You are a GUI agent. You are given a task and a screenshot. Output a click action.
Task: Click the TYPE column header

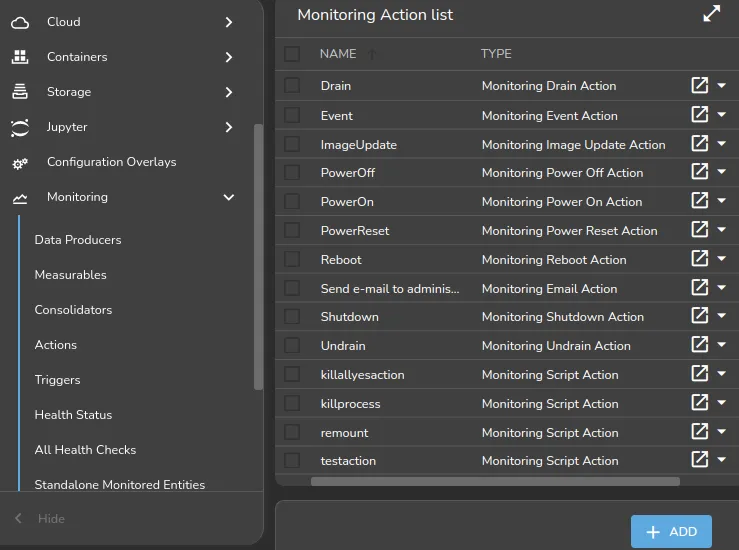tap(496, 54)
